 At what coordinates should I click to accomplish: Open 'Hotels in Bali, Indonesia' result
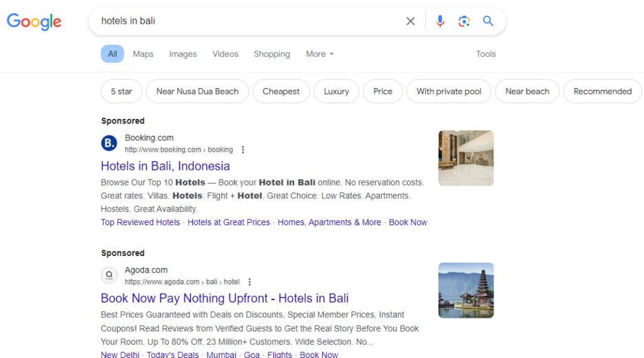pos(165,166)
